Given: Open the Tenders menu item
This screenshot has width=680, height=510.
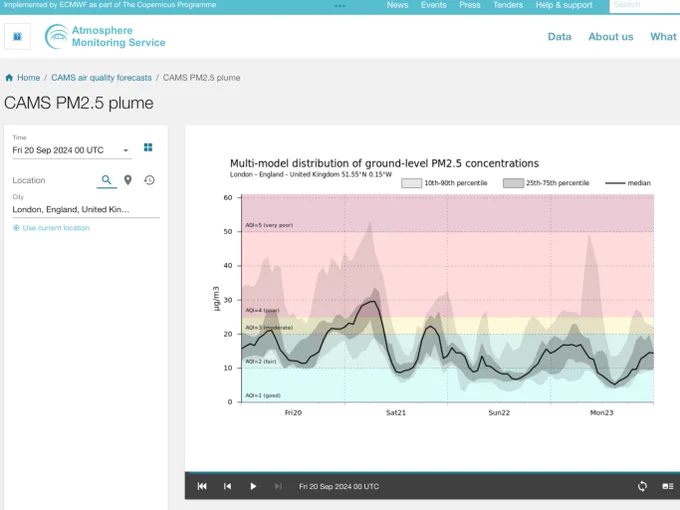Looking at the screenshot, I should coord(508,5).
